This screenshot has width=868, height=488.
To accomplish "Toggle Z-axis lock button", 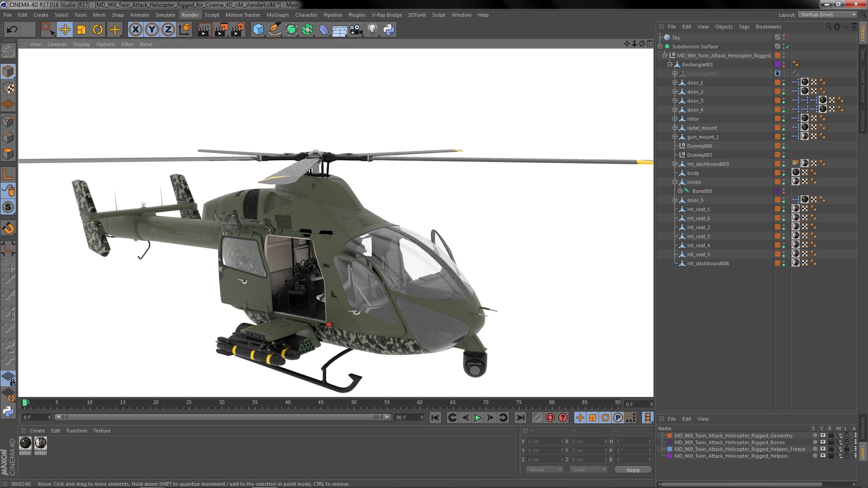I will [x=168, y=30].
